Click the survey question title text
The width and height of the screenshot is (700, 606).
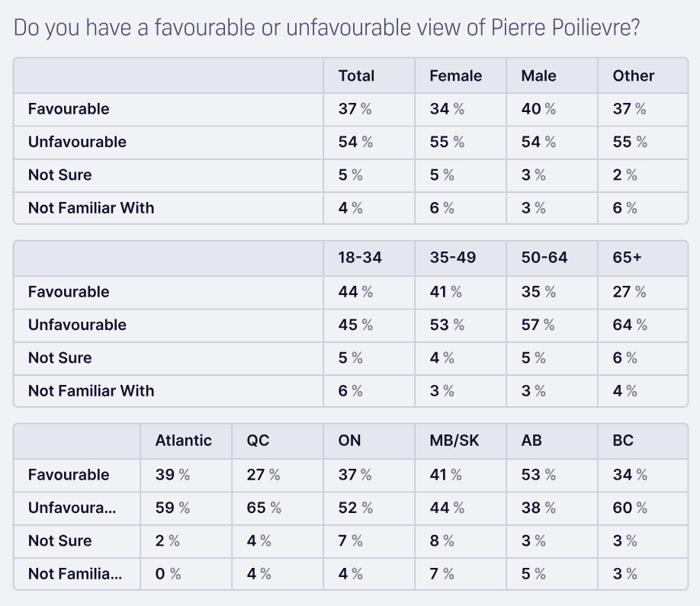click(326, 29)
